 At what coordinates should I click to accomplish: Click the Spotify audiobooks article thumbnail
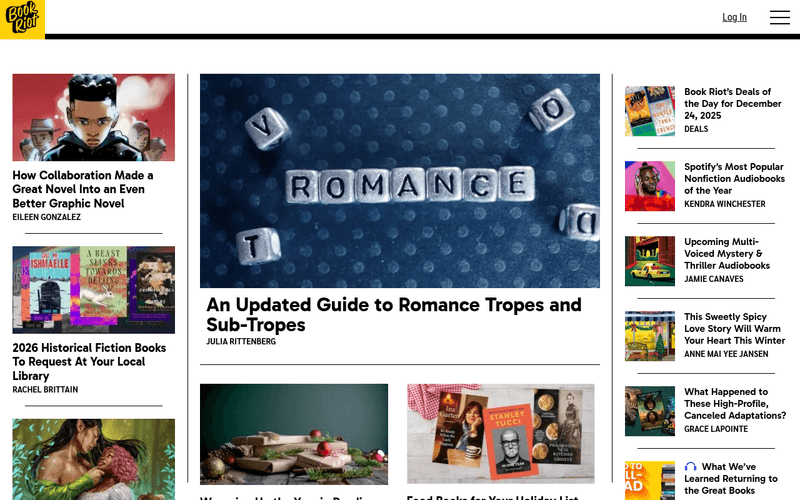(x=649, y=186)
